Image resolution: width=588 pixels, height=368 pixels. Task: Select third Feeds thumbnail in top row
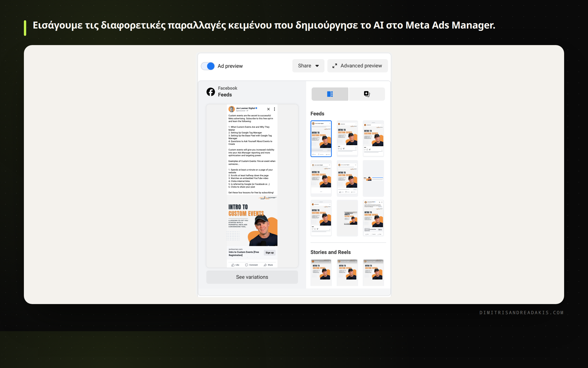click(x=373, y=138)
